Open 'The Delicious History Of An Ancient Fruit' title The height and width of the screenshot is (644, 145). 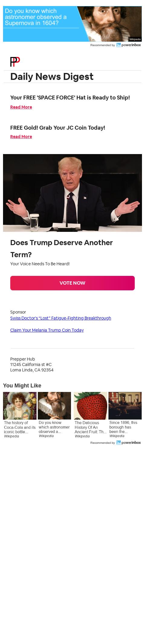tap(90, 427)
